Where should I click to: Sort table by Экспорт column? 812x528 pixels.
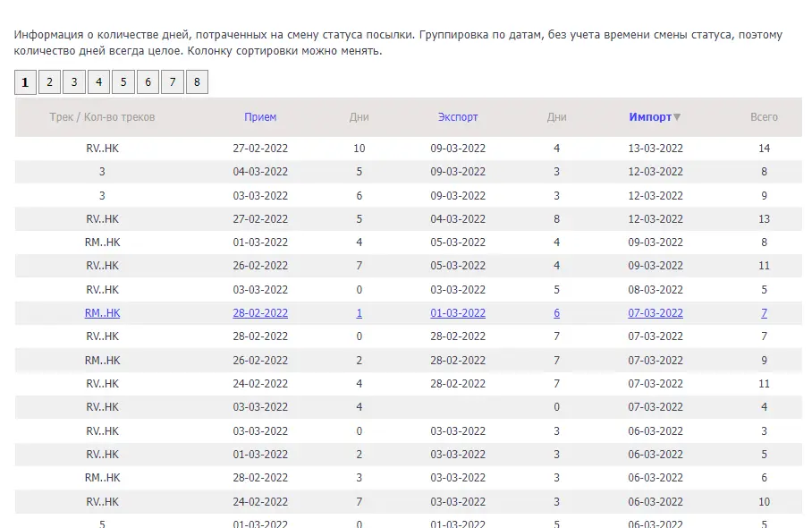pos(458,117)
